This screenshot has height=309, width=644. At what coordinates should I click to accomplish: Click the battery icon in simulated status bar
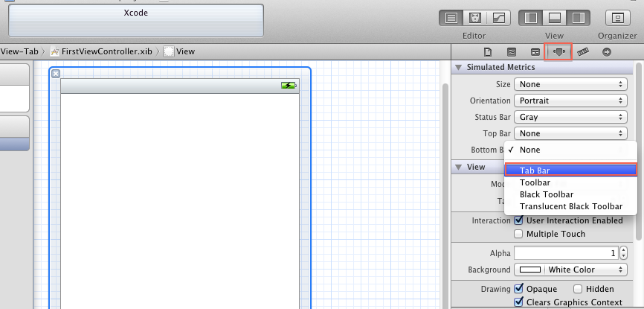tap(289, 86)
